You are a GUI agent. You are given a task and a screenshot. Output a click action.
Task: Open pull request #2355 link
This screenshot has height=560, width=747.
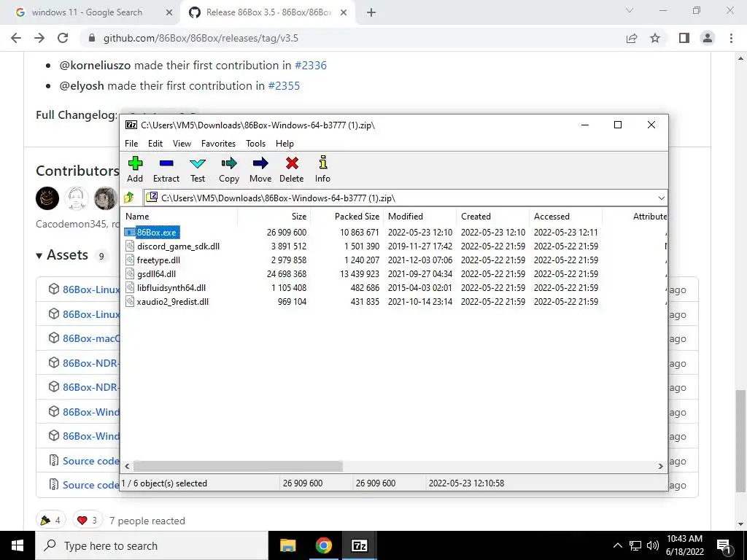284,86
